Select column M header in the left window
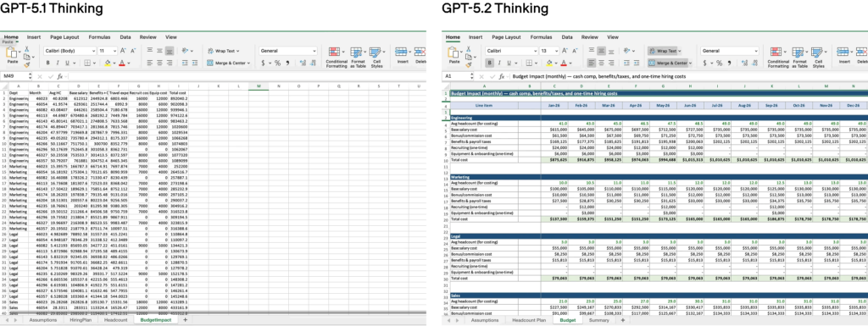 pyautogui.click(x=259, y=86)
